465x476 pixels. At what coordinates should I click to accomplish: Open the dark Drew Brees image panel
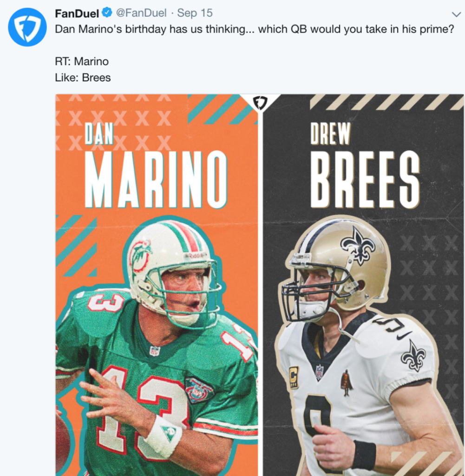363,285
